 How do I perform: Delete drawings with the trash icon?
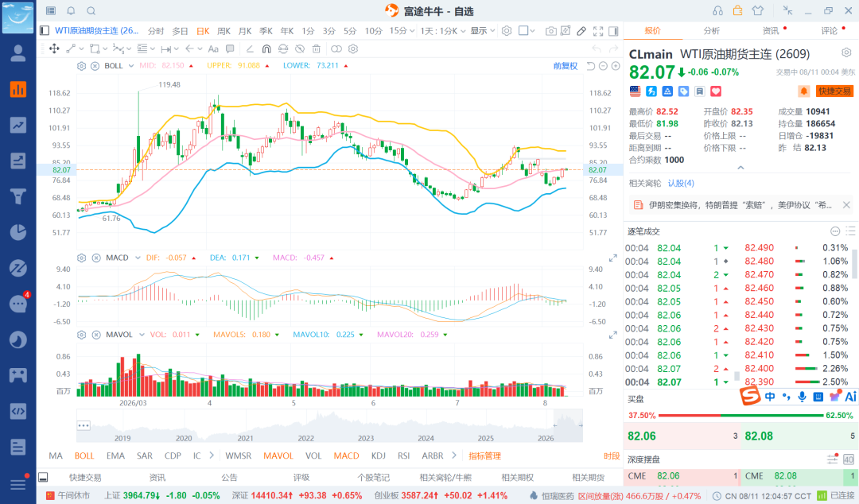coord(316,48)
